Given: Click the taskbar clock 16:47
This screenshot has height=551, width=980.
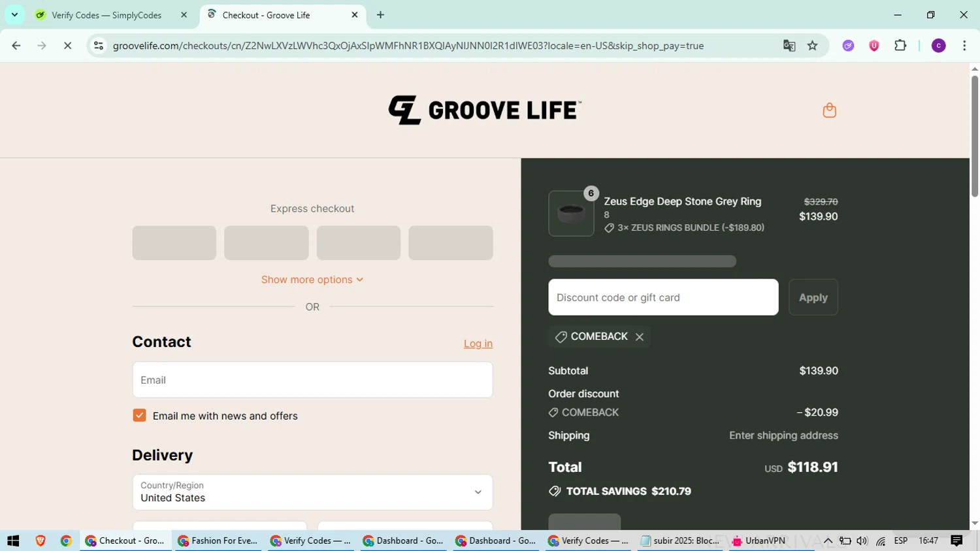Looking at the screenshot, I should click(x=928, y=541).
